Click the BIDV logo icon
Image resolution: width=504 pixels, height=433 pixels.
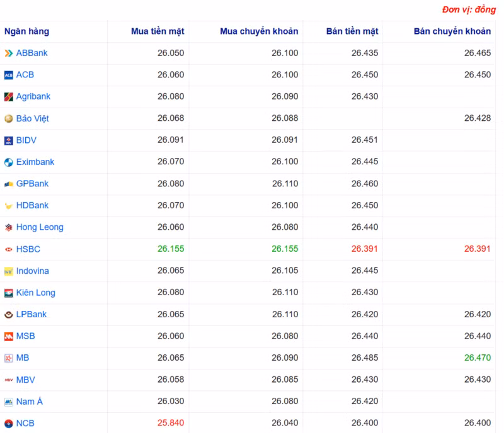pos(9,140)
